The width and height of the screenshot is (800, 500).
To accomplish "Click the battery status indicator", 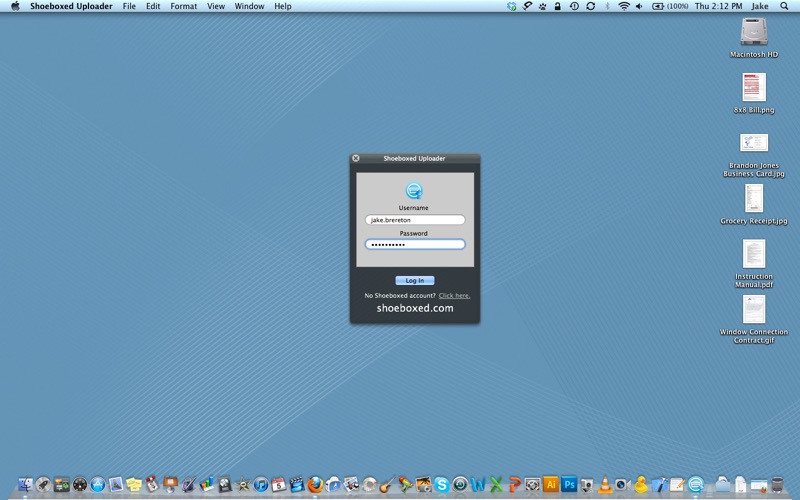I will click(670, 6).
